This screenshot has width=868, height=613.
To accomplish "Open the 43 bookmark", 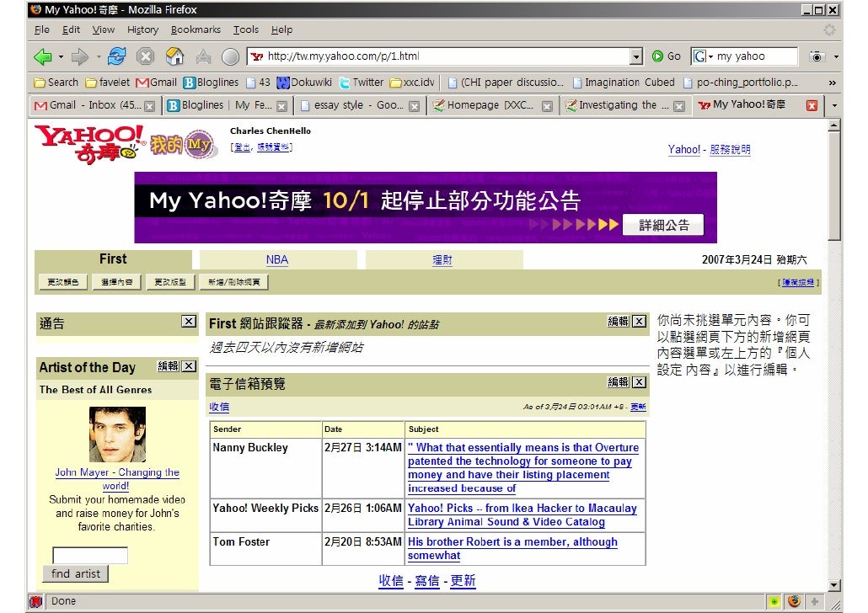I will tap(258, 83).
